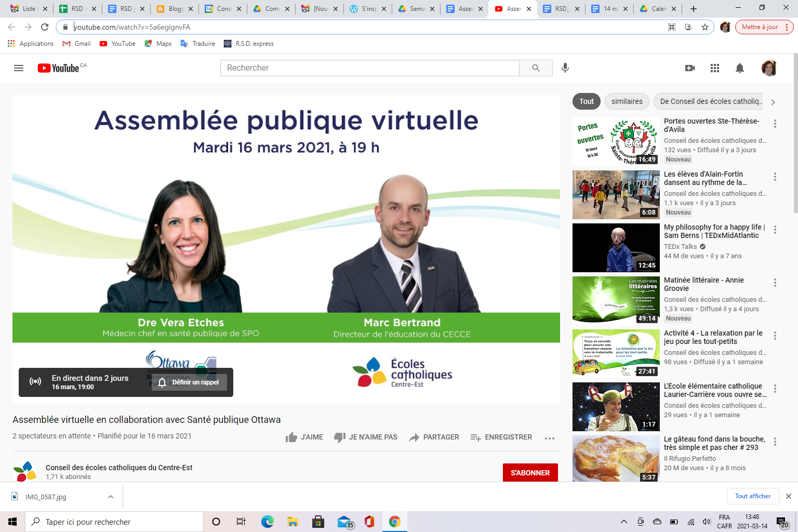Save video with ENREGISTRER
This screenshot has height=532, width=798.
coord(501,437)
